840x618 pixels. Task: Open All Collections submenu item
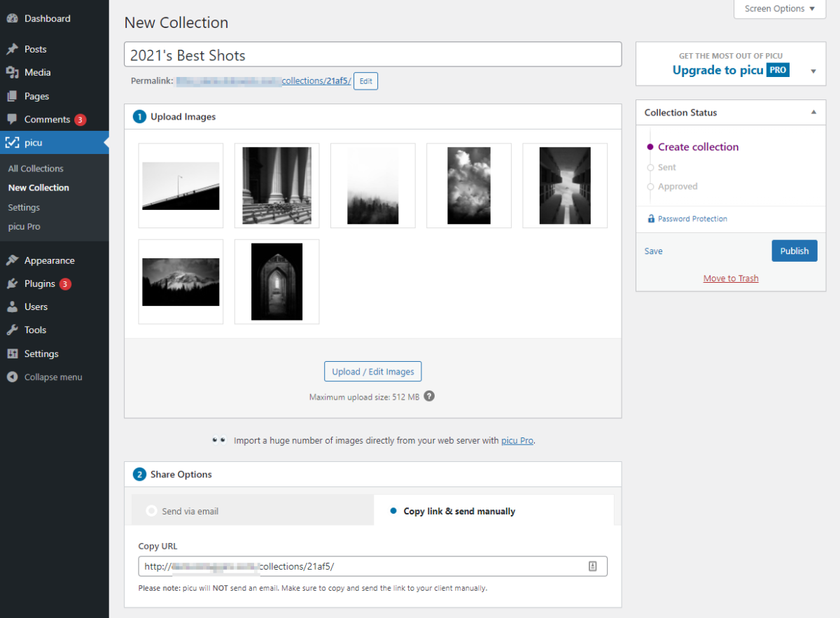click(36, 169)
